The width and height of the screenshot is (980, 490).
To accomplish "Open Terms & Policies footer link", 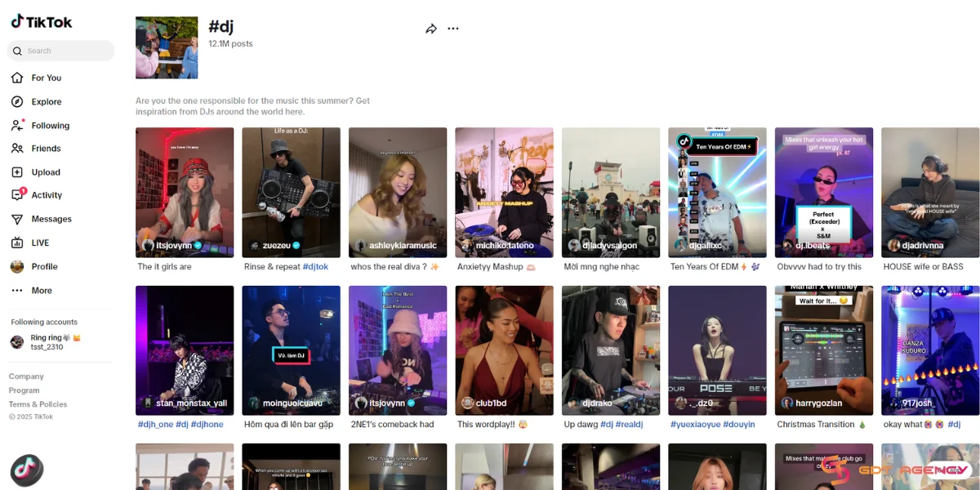I will click(38, 404).
